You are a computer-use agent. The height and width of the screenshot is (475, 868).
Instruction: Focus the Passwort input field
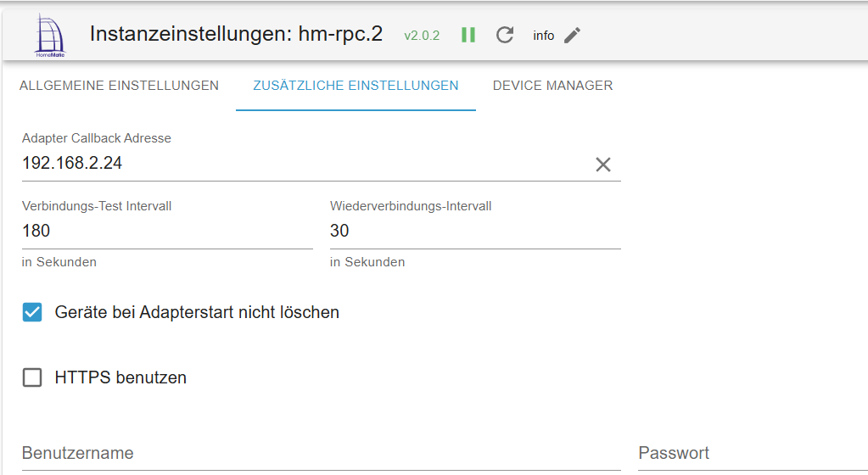tap(751, 453)
